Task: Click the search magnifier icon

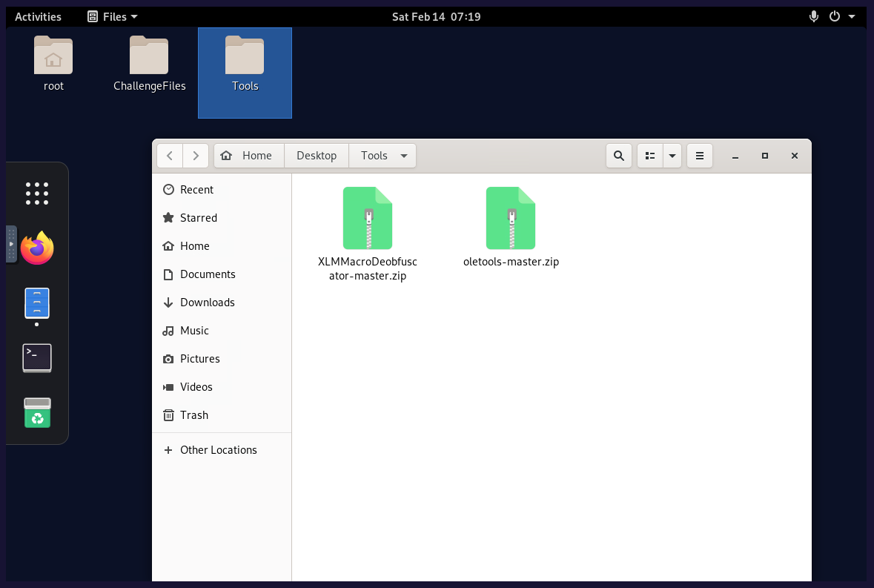Action: coord(619,156)
